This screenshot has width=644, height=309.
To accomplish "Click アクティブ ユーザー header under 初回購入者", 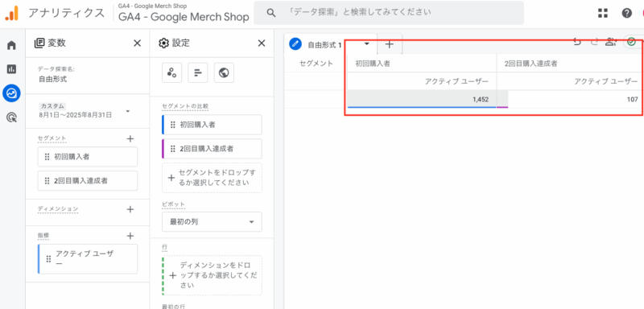I will pyautogui.click(x=456, y=81).
